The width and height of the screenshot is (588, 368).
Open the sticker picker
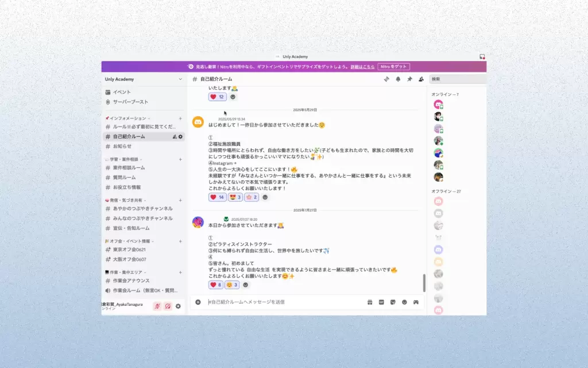click(393, 302)
